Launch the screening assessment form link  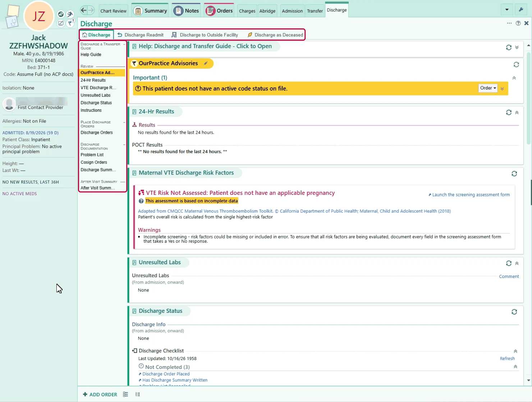pos(469,195)
